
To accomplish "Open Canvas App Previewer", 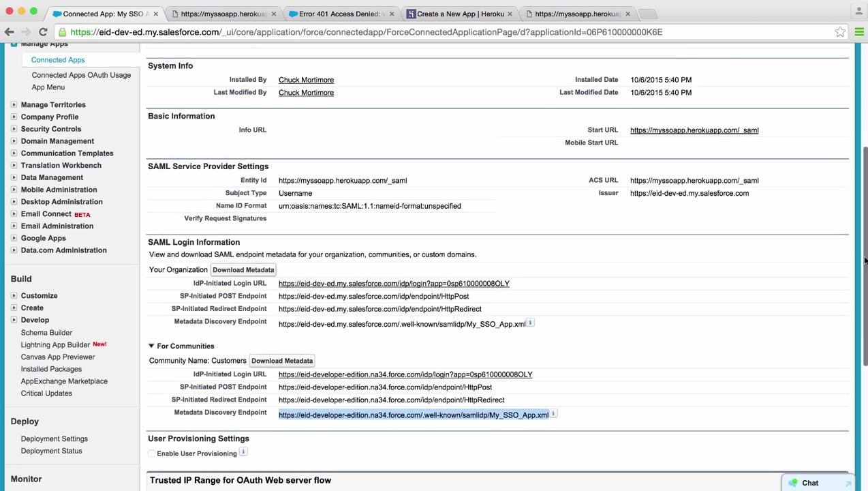I will click(x=58, y=357).
